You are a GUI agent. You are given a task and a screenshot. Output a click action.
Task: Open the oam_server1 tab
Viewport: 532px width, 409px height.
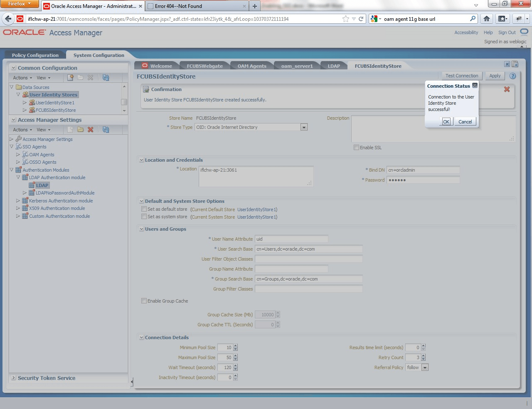click(x=297, y=66)
